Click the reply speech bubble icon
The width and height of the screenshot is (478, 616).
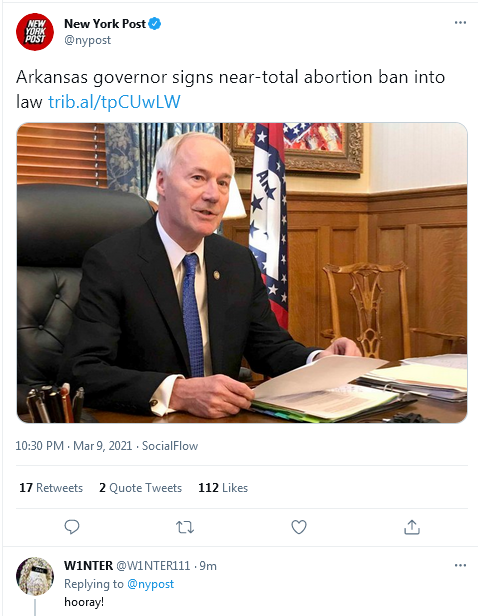72,527
